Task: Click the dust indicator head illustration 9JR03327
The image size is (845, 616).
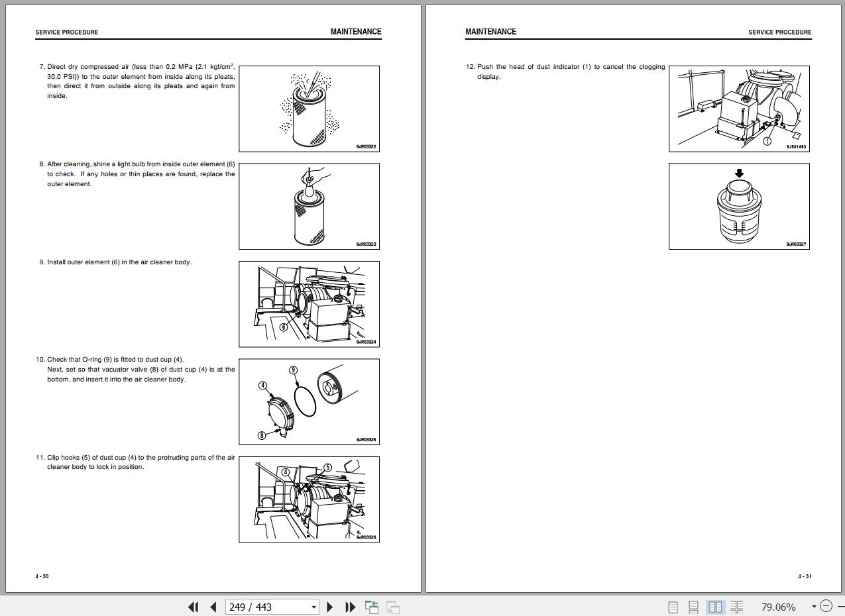Action: (x=739, y=206)
